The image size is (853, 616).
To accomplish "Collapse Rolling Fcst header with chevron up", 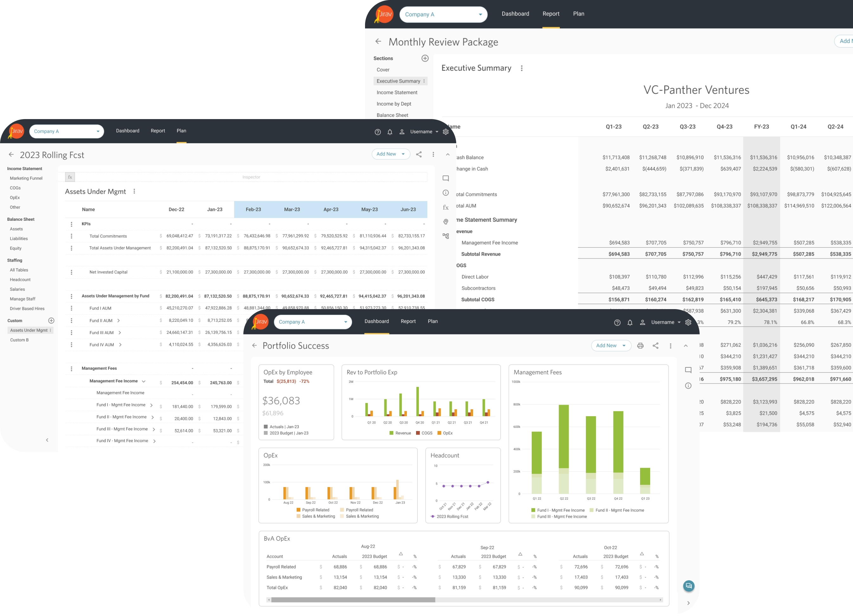I will (447, 155).
